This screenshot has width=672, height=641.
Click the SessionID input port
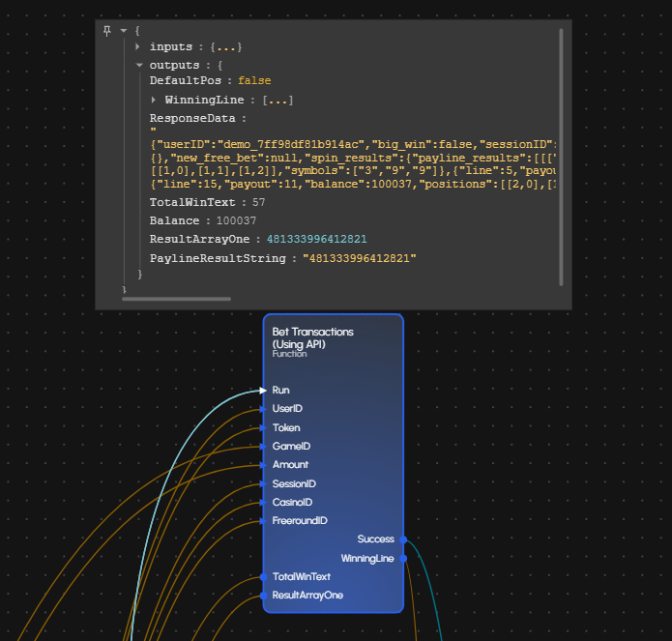pos(263,483)
